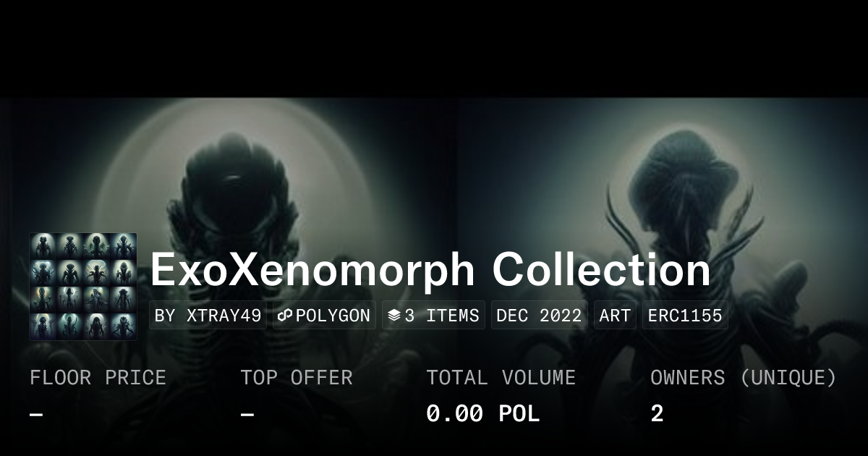868x456 pixels.
Task: Click the dash under FLOOR PRICE
Action: coord(36,414)
